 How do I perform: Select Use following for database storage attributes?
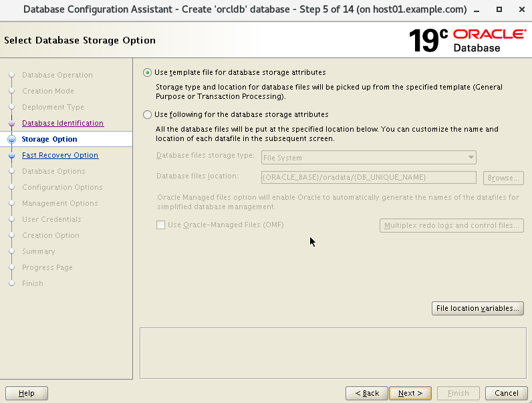pos(147,115)
